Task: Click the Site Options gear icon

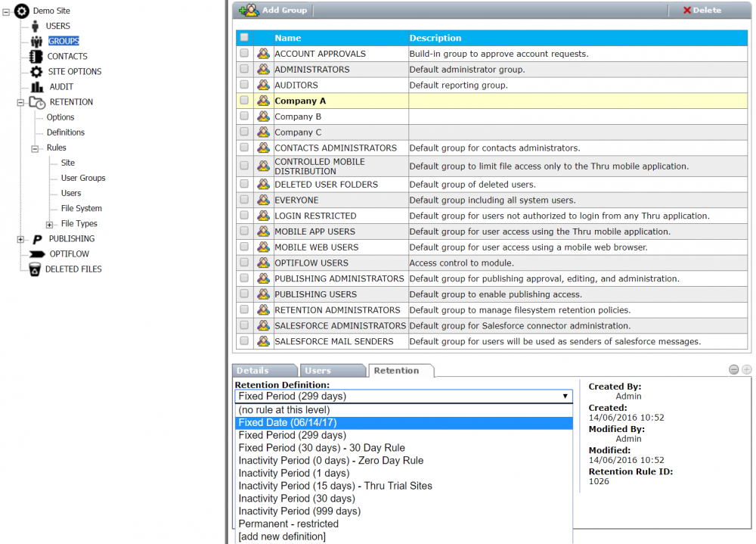Action: (x=36, y=72)
